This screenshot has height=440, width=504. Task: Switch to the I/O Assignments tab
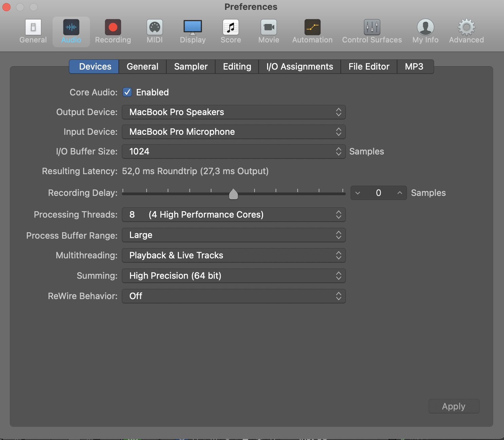click(300, 67)
